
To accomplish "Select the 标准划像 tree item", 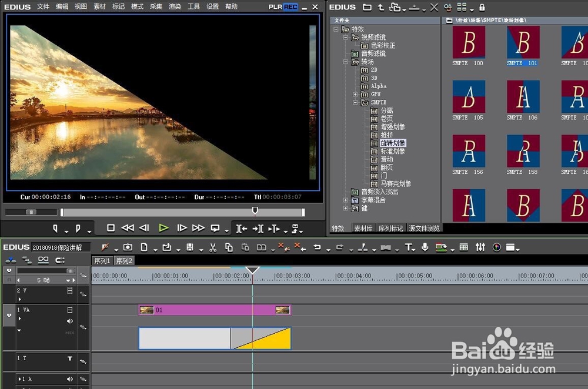I will tap(393, 152).
